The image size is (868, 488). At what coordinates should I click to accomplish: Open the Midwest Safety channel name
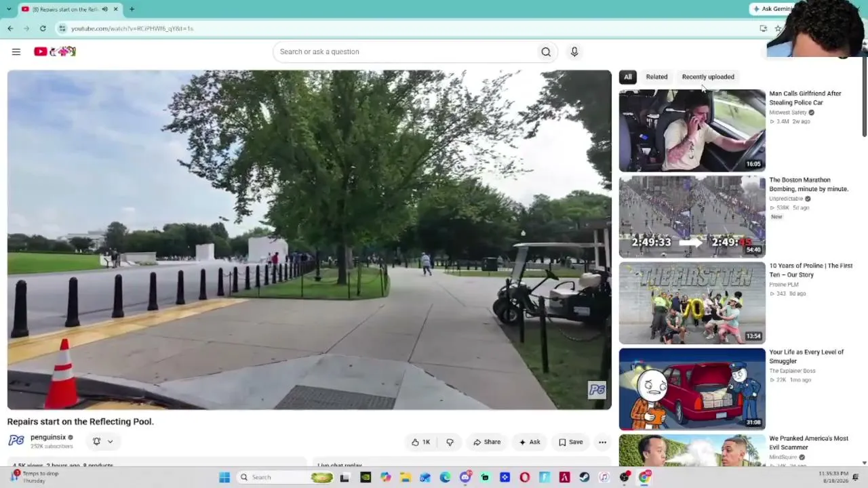pos(788,113)
